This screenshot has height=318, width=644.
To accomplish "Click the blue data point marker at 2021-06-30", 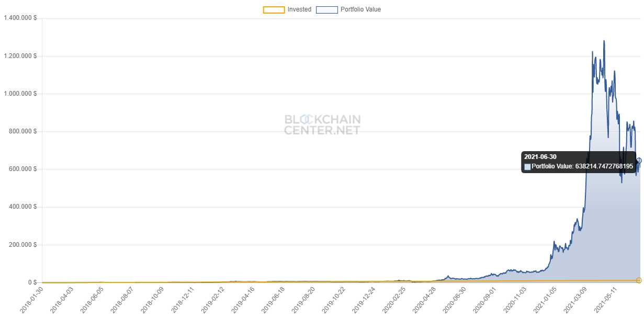I will [x=639, y=161].
